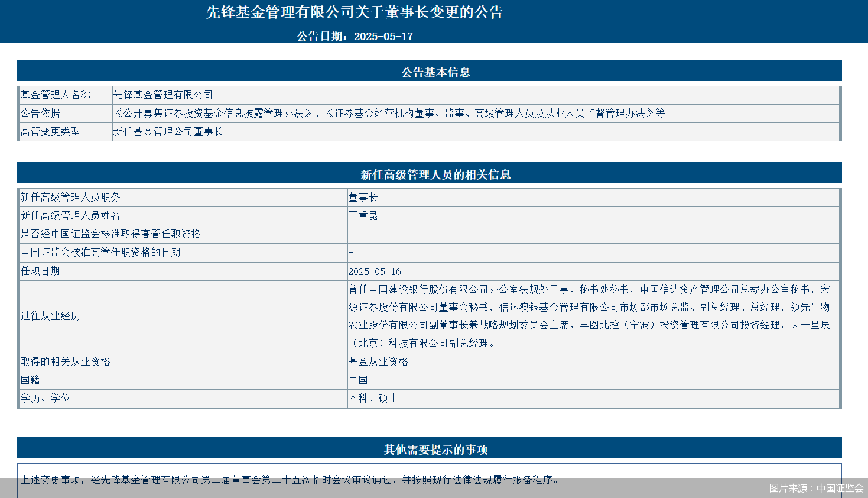Screen dimensions: 868x498
Task: Click the text line starting with 源证券股份有限公司董事会秘书
Action: coord(589,307)
